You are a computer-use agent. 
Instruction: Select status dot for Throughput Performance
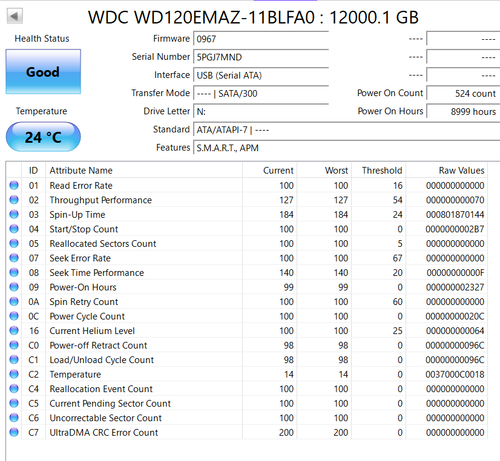click(x=14, y=200)
